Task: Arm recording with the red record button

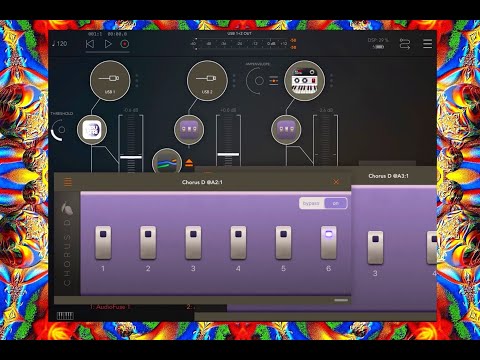Action: 125,44
